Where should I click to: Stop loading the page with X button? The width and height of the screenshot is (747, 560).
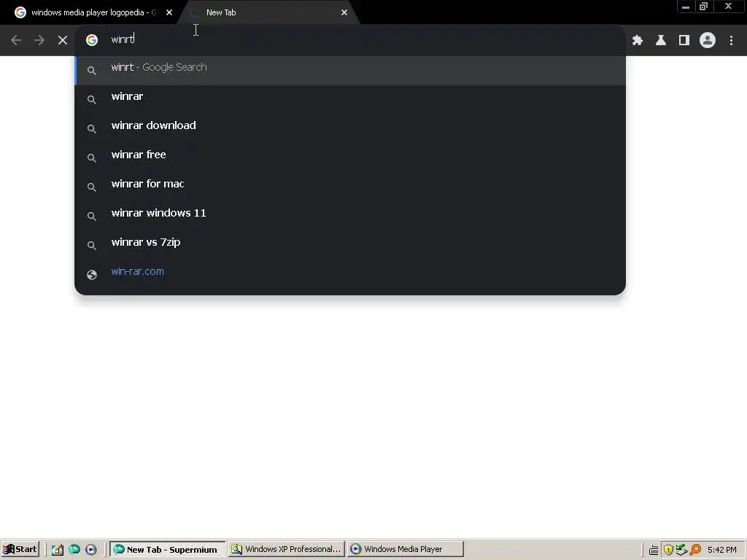coord(63,41)
